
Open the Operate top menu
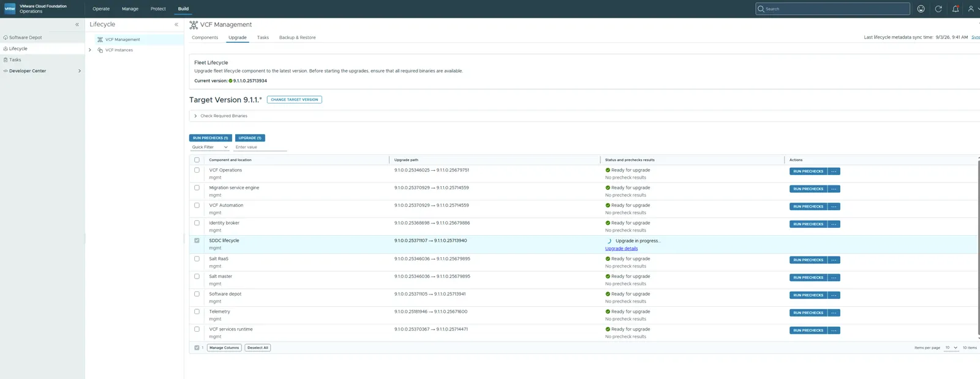[x=101, y=9]
